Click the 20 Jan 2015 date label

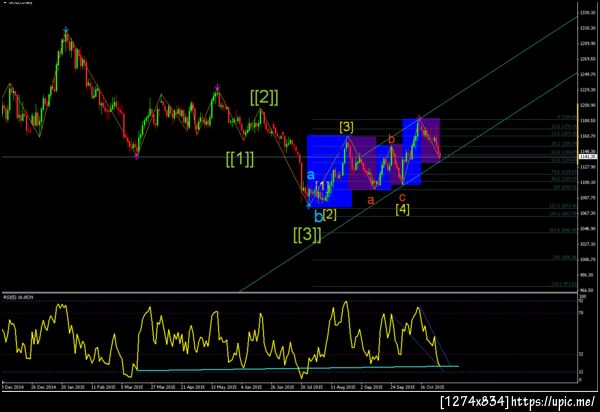click(73, 387)
